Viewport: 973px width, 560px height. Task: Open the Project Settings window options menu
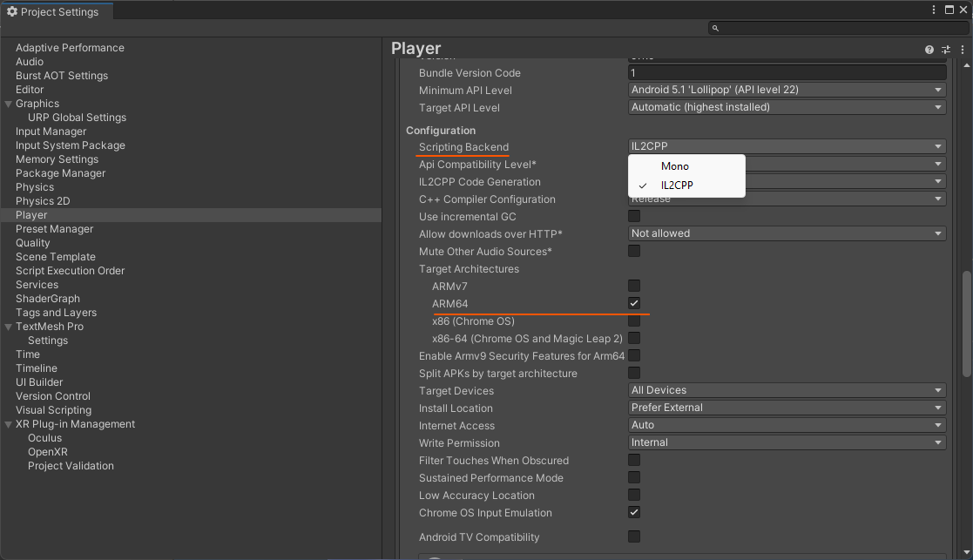pos(933,10)
